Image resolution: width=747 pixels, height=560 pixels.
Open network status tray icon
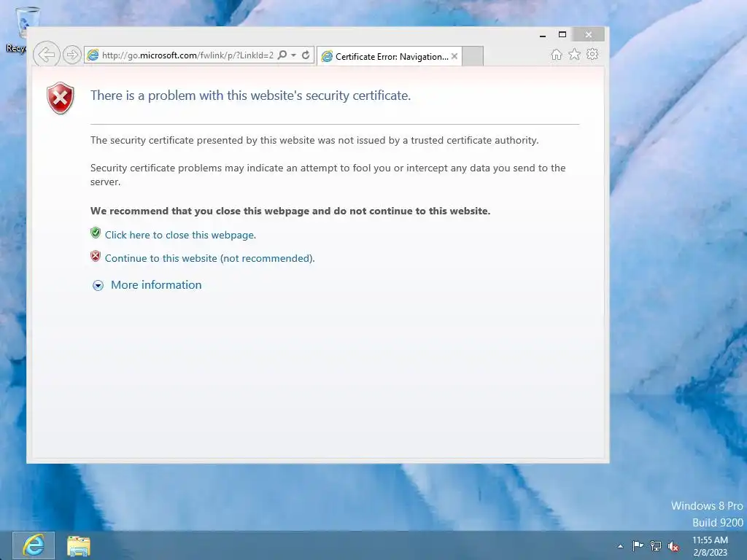(x=656, y=546)
